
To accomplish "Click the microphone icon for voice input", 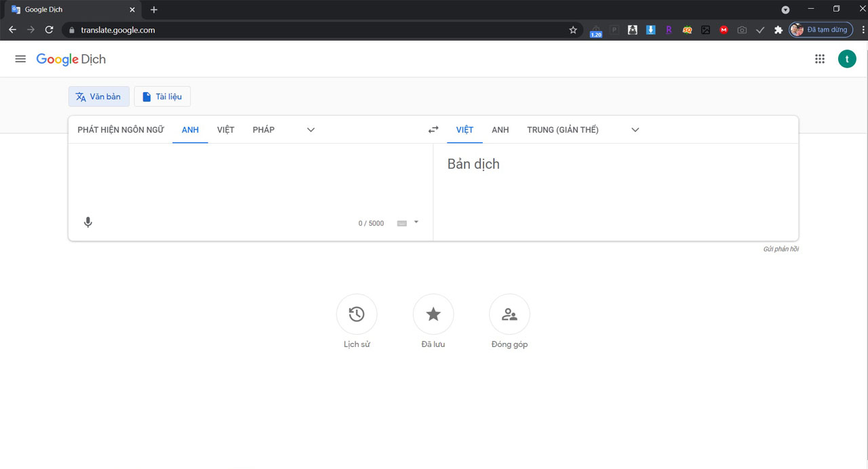I will [88, 222].
